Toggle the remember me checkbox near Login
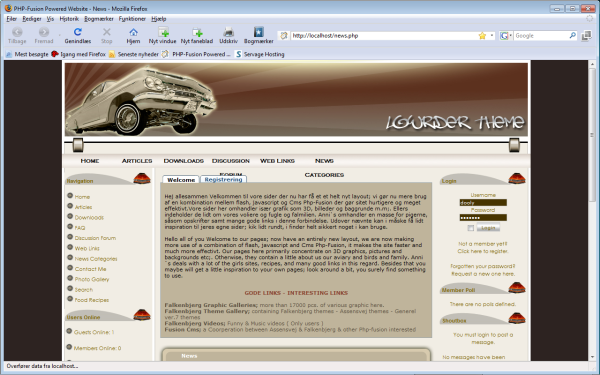 [x=470, y=228]
